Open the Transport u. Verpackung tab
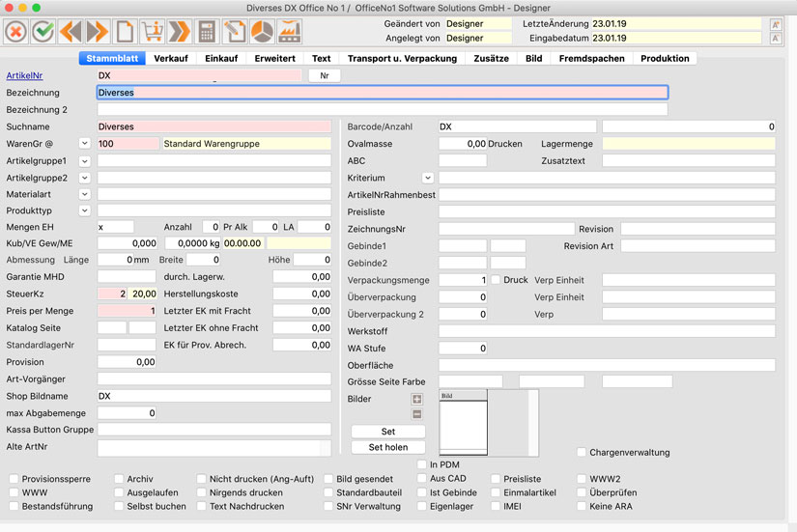Image resolution: width=797 pixels, height=532 pixels. 402,59
